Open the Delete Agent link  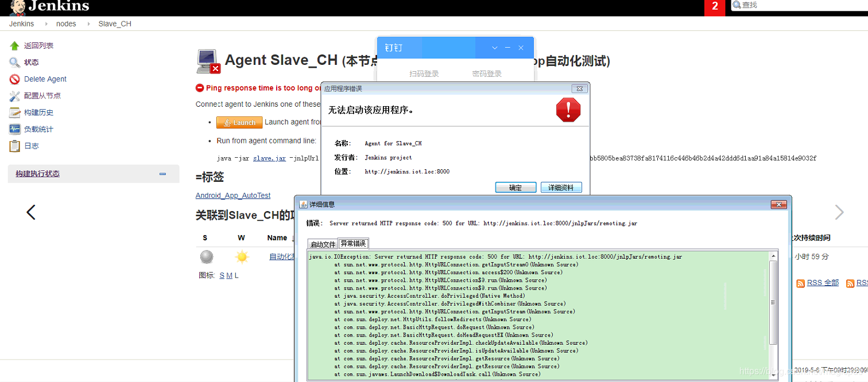pos(45,79)
